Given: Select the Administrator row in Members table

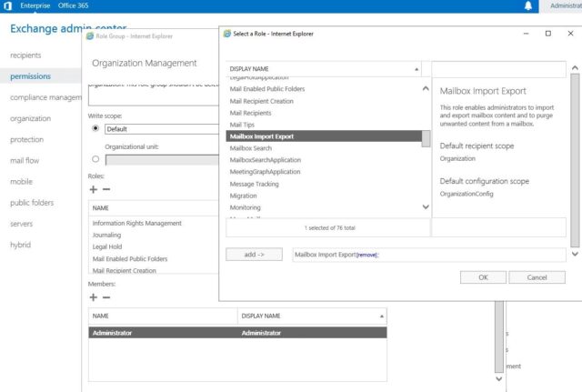Looking at the screenshot, I should tap(237, 333).
